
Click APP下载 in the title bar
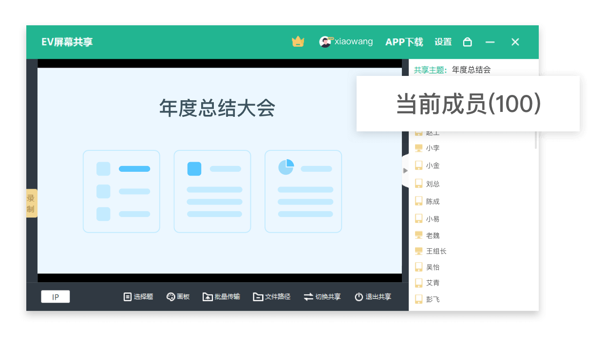[x=404, y=42]
